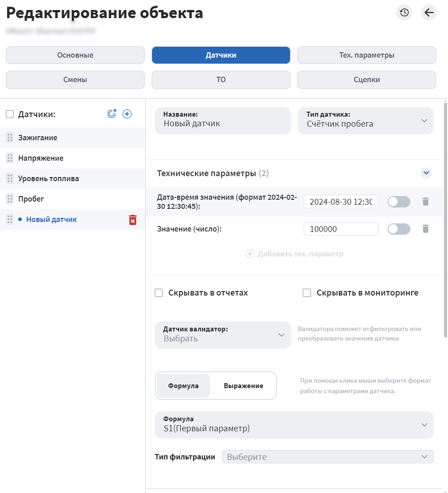Open the Тип датчика dropdown
The image size is (448, 493).
click(366, 121)
